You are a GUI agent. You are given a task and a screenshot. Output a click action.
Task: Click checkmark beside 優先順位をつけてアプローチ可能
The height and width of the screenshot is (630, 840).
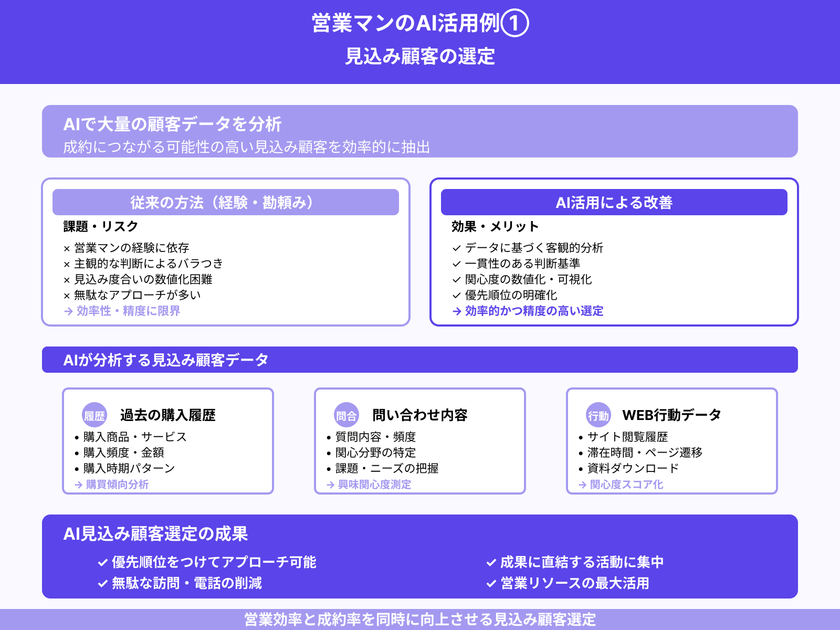[103, 563]
